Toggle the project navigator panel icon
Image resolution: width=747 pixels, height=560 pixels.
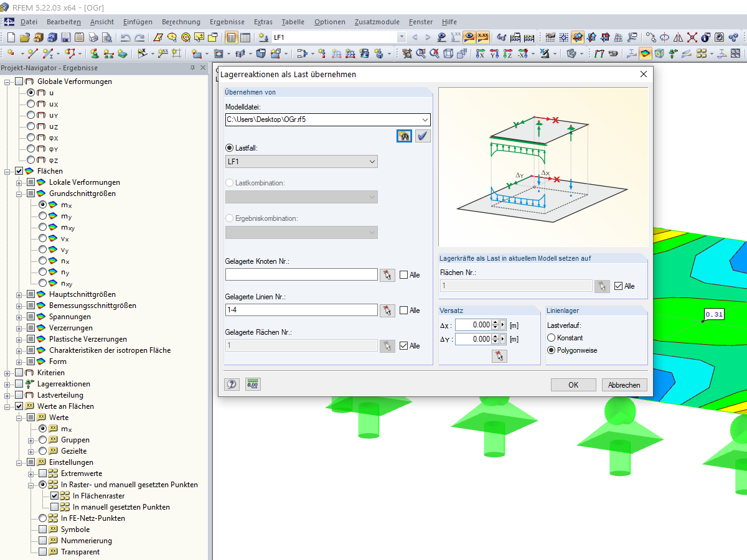click(232, 37)
